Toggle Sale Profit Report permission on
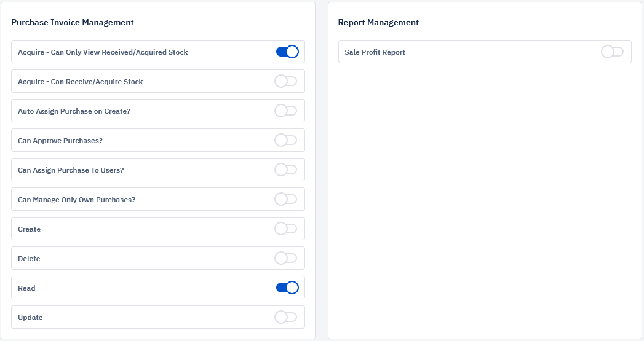This screenshot has width=644, height=341. pyautogui.click(x=613, y=52)
